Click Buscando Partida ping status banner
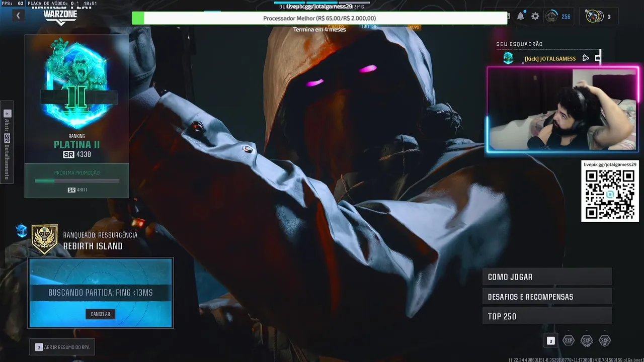 [x=100, y=293]
